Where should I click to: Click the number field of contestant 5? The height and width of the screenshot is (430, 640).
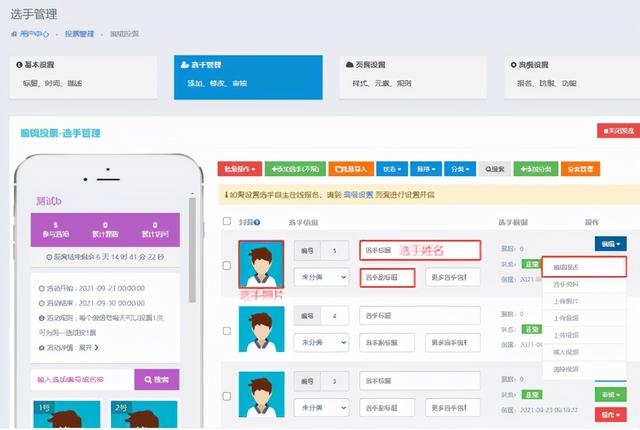pyautogui.click(x=335, y=250)
